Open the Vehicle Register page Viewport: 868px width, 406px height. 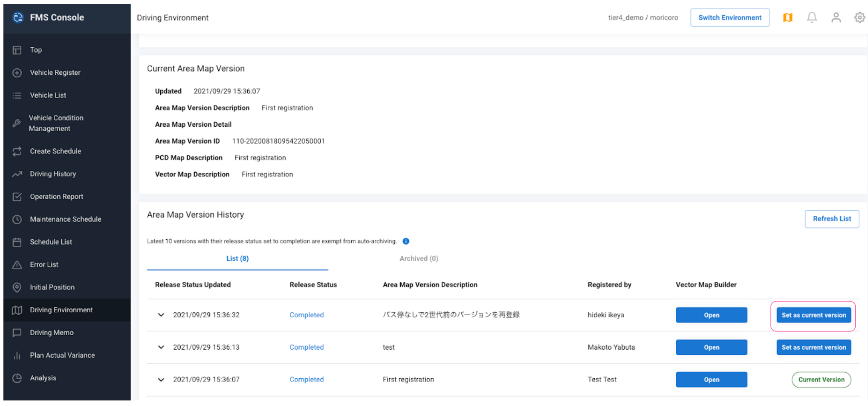(x=55, y=72)
